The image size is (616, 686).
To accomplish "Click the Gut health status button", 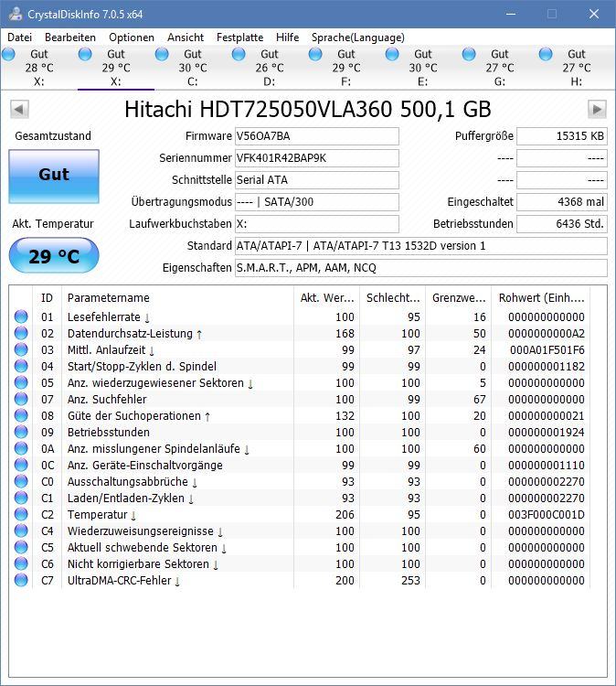I will [x=54, y=177].
